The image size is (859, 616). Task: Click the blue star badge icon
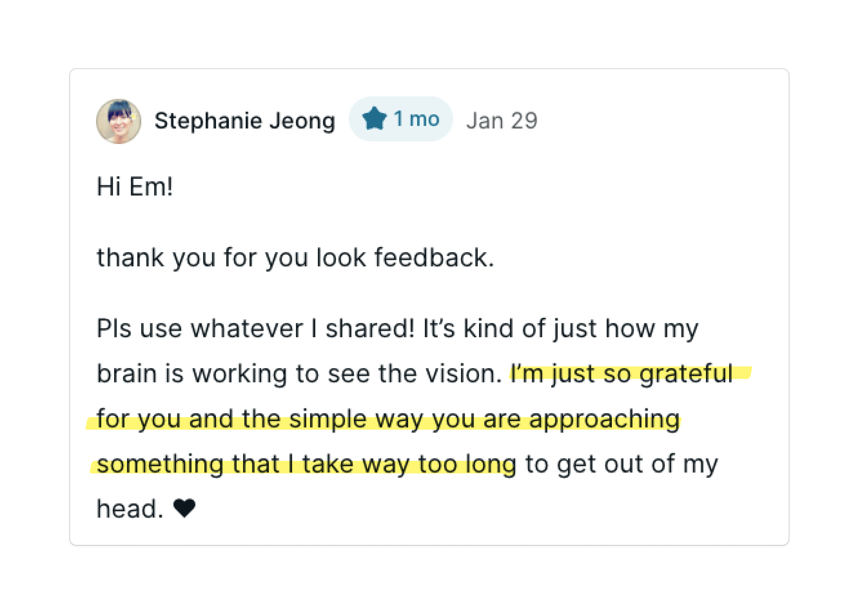click(x=374, y=119)
